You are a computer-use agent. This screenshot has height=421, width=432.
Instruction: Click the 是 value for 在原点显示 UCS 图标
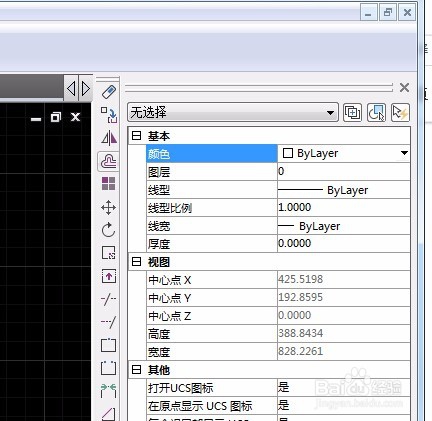283,405
